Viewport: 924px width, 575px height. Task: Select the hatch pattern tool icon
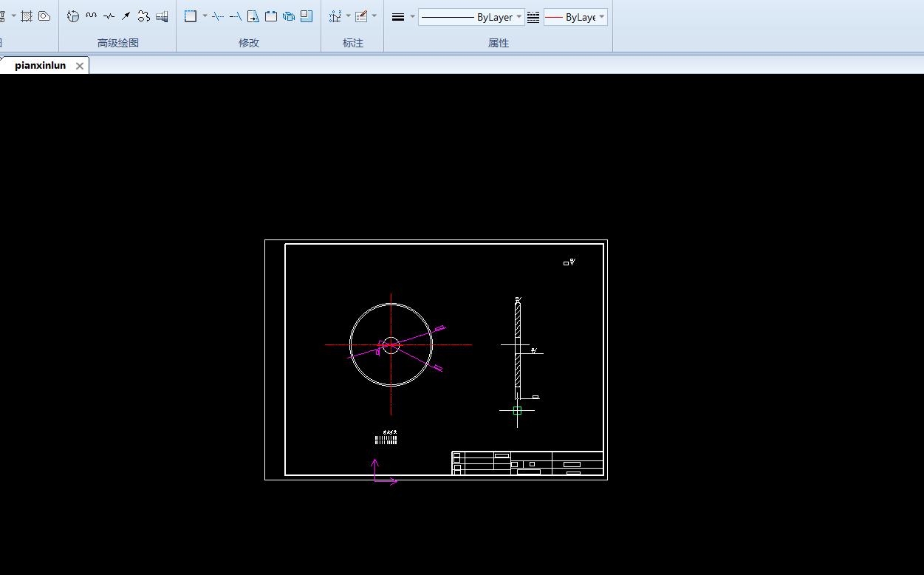[x=27, y=16]
